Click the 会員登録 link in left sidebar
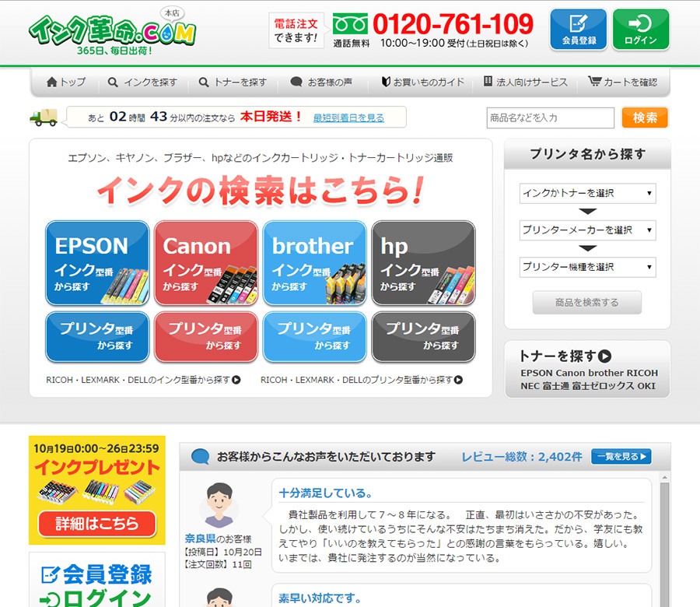Screen dimensions: 700x607 [x=97, y=574]
